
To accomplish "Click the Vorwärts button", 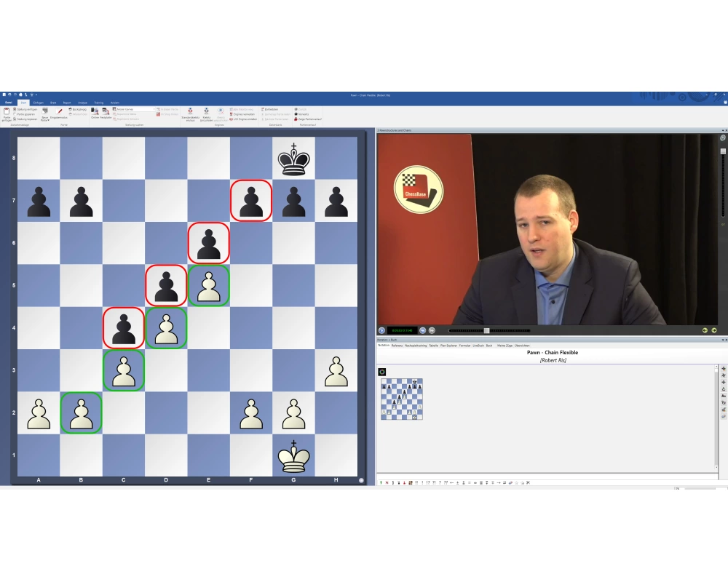I will coord(302,114).
